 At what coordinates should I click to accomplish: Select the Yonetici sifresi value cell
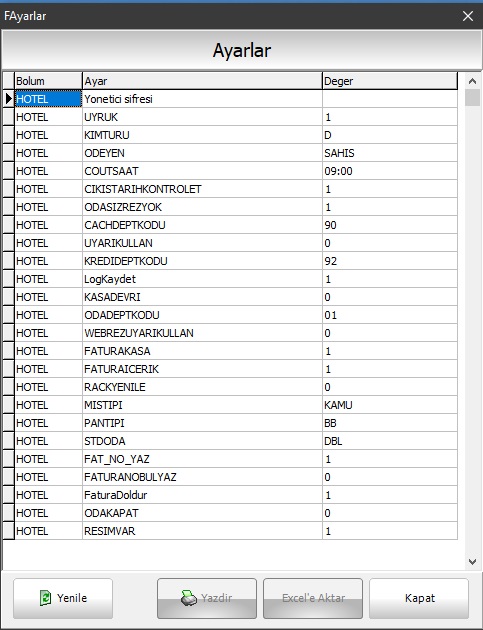390,99
